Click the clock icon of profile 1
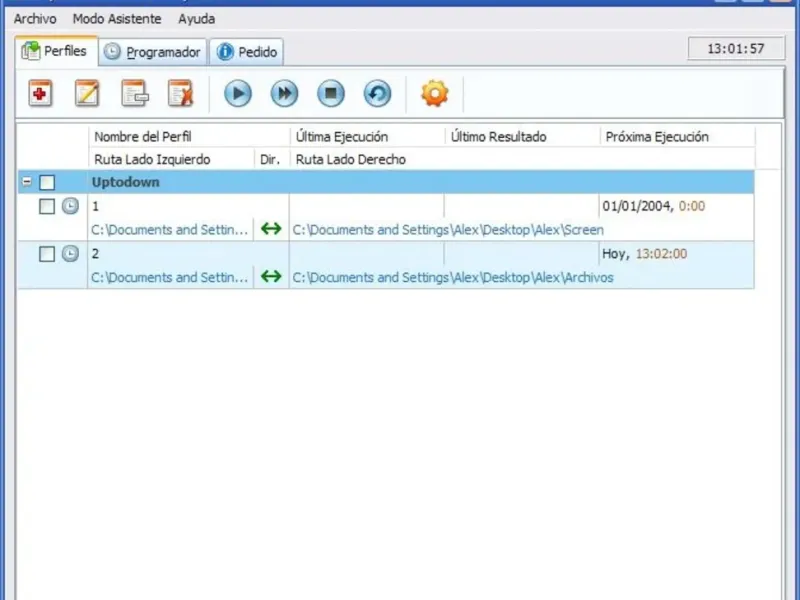Image resolution: width=800 pixels, height=600 pixels. point(70,206)
